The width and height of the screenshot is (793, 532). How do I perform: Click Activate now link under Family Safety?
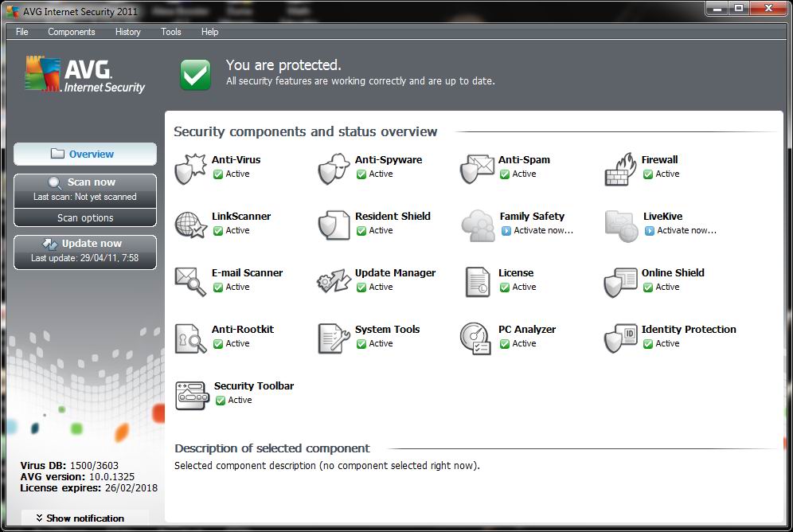tap(543, 231)
